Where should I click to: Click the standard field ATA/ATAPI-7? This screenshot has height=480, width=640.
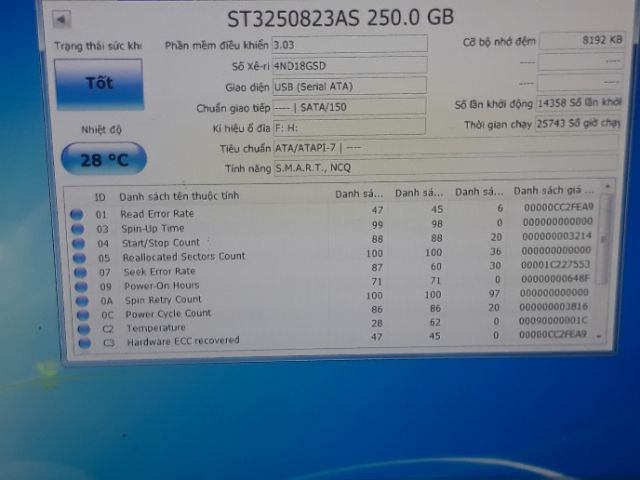(445, 147)
